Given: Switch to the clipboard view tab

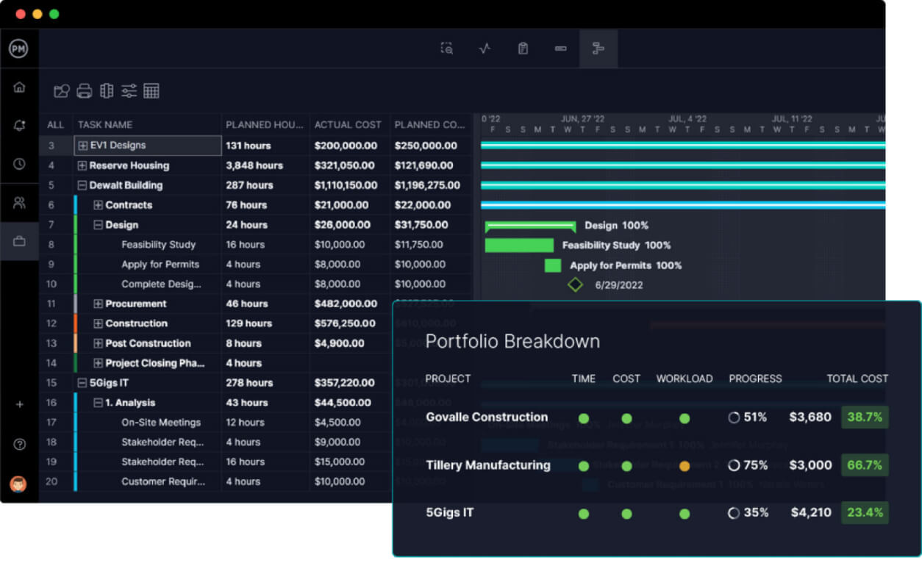Looking at the screenshot, I should coord(523,49).
